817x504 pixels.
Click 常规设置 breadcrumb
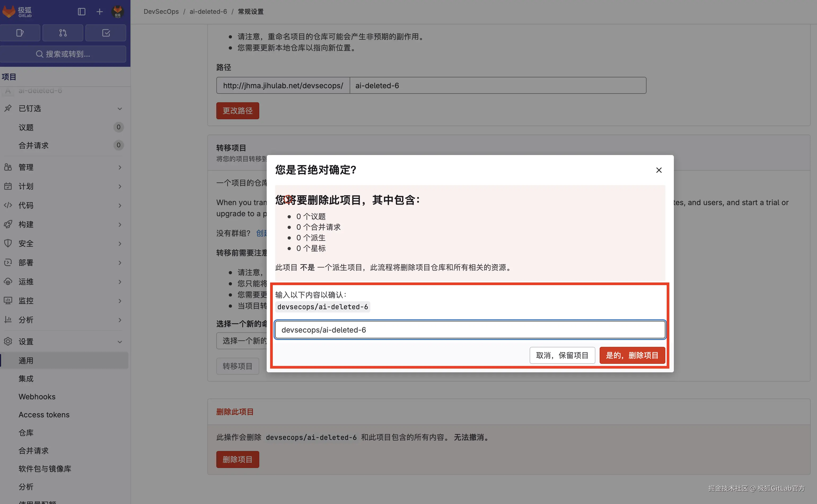click(x=251, y=11)
